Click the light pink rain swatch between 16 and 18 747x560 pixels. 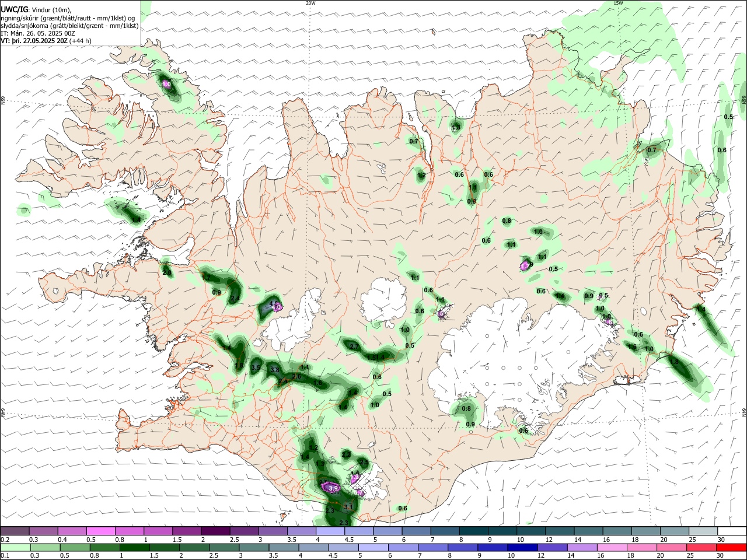pos(612,548)
